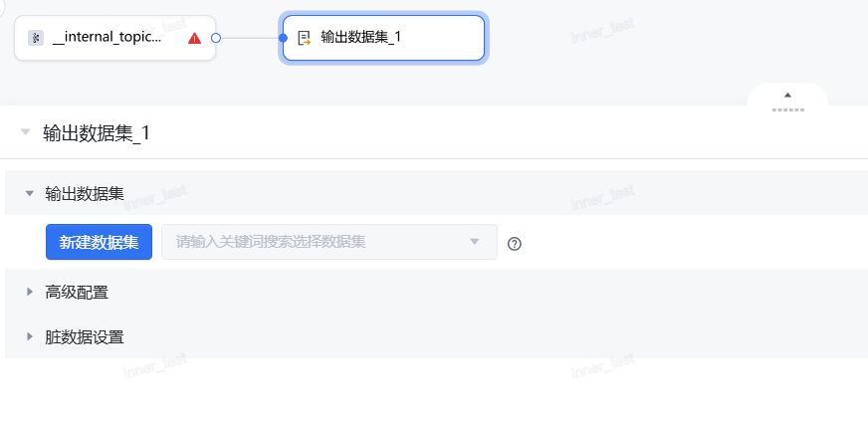Expand the 脏数据设置 section arrow
Viewport: 868px width, 421px height.
30,336
